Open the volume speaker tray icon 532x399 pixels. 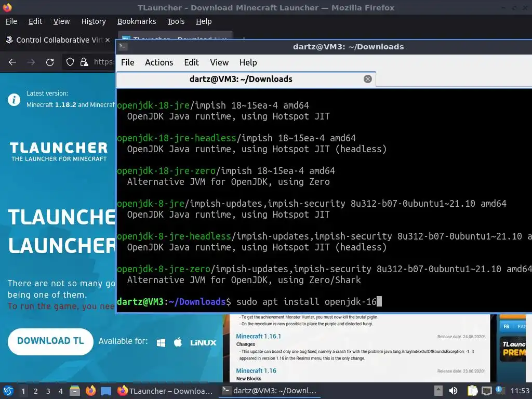click(453, 391)
